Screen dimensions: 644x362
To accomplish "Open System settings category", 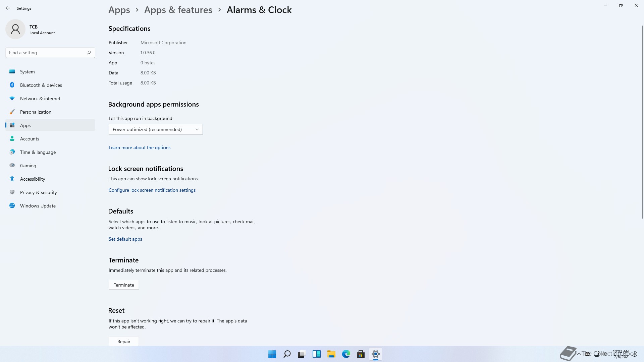I will coord(50,72).
